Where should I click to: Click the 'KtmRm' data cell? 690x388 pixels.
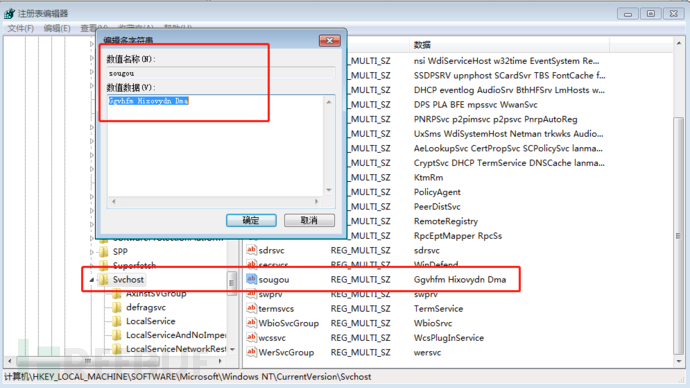(x=428, y=177)
